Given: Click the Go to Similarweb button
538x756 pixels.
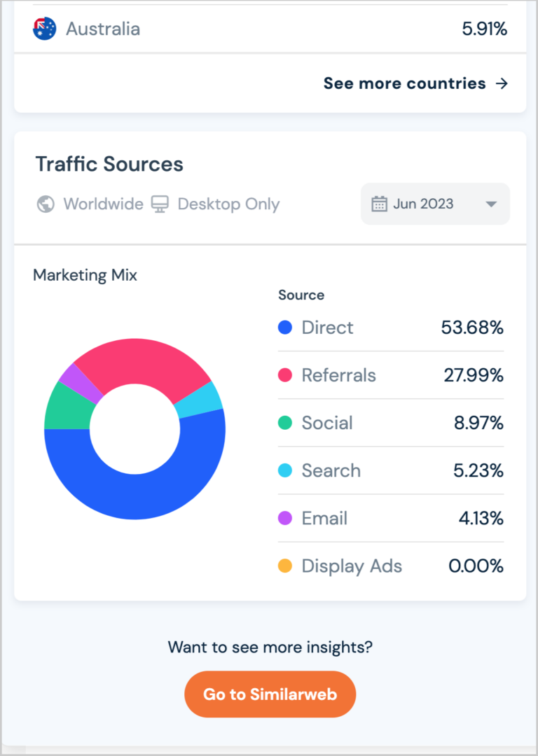Looking at the screenshot, I should pyautogui.click(x=270, y=694).
